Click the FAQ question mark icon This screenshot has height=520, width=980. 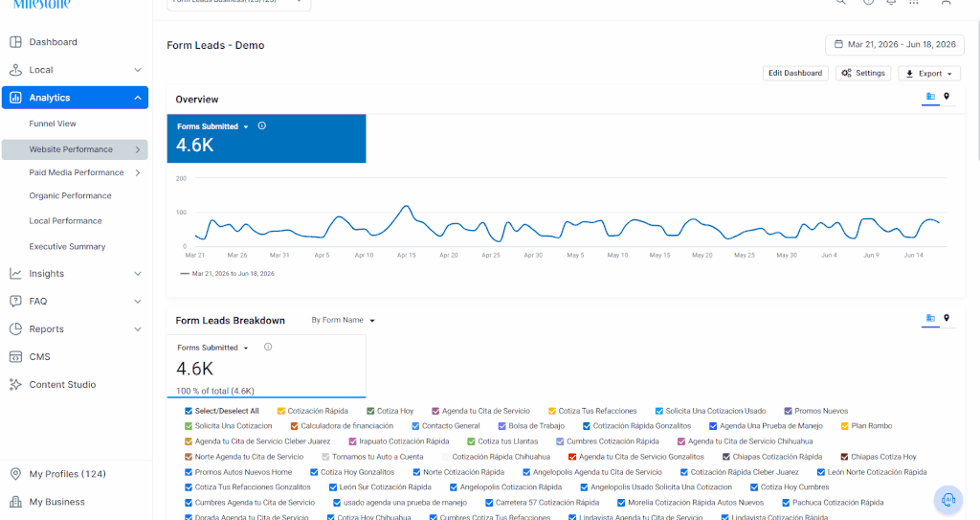pyautogui.click(x=15, y=301)
